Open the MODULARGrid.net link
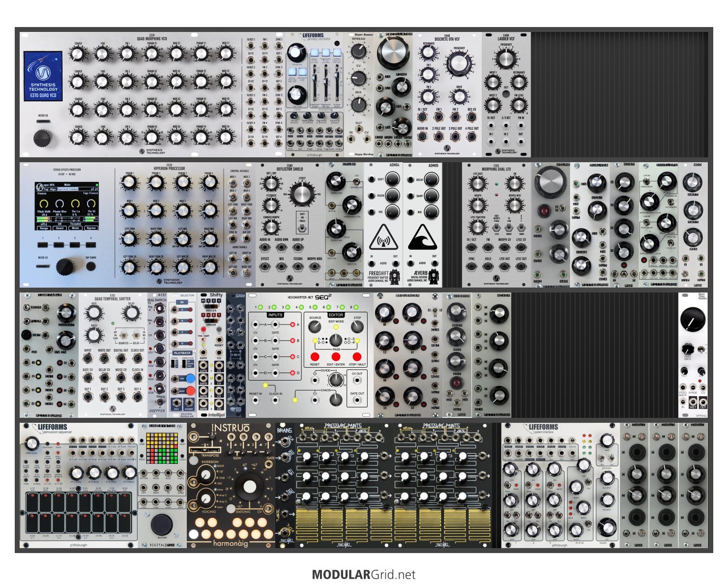728x585 pixels. (x=364, y=575)
